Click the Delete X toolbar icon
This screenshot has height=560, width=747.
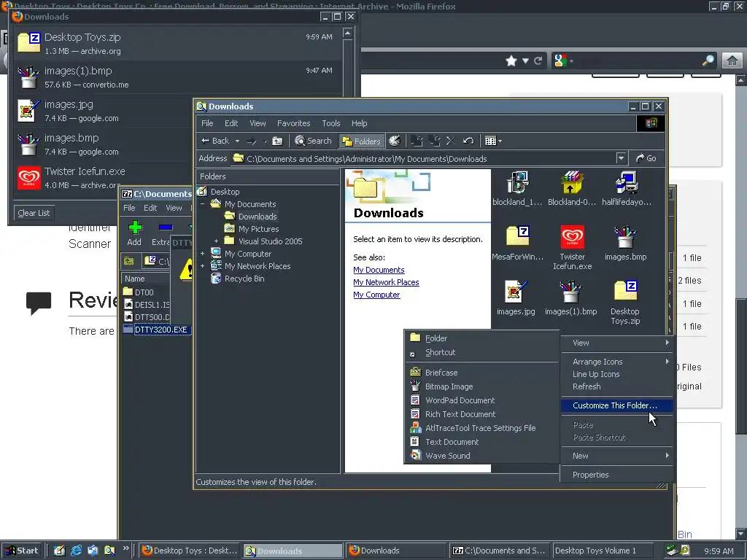[451, 141]
